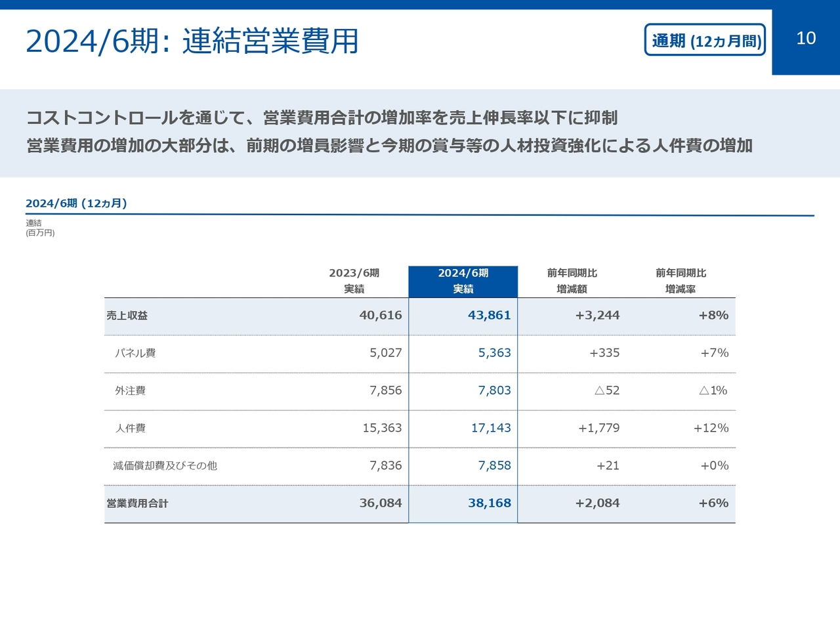Click the △1% rate
The image size is (840, 630).
tap(714, 390)
